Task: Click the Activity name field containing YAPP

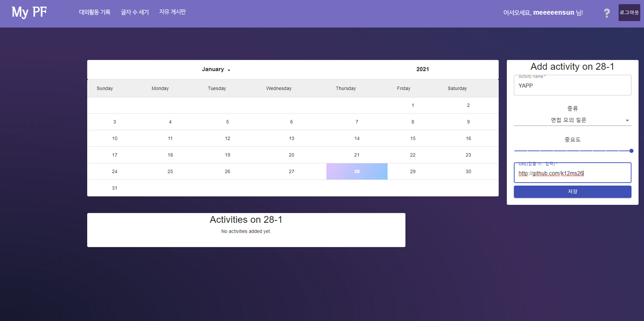Action: pos(572,85)
